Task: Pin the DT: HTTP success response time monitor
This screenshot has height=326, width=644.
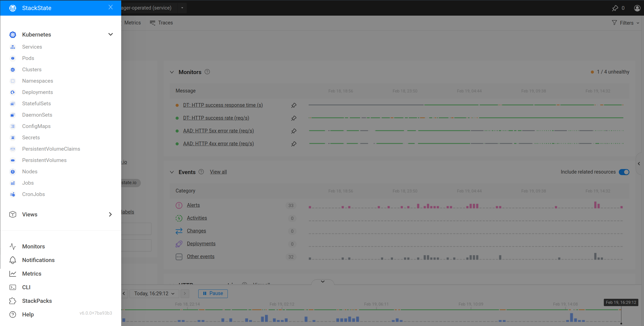Action: point(294,105)
